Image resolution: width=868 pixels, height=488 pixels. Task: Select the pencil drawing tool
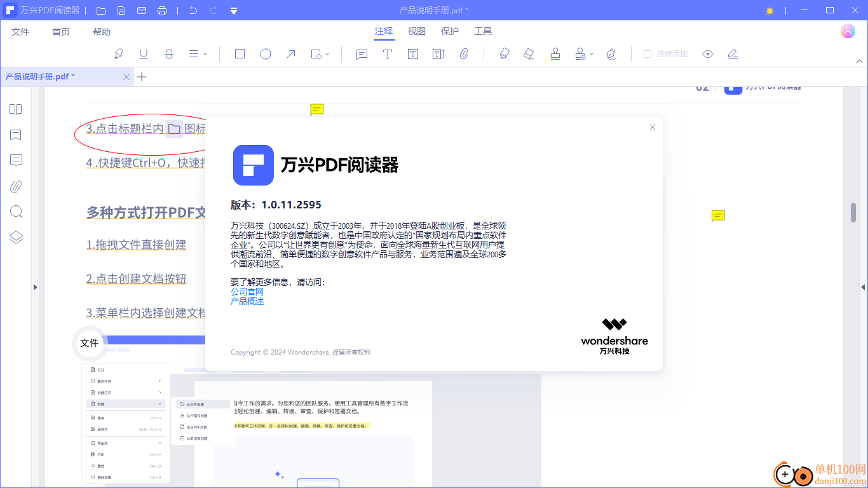point(505,54)
